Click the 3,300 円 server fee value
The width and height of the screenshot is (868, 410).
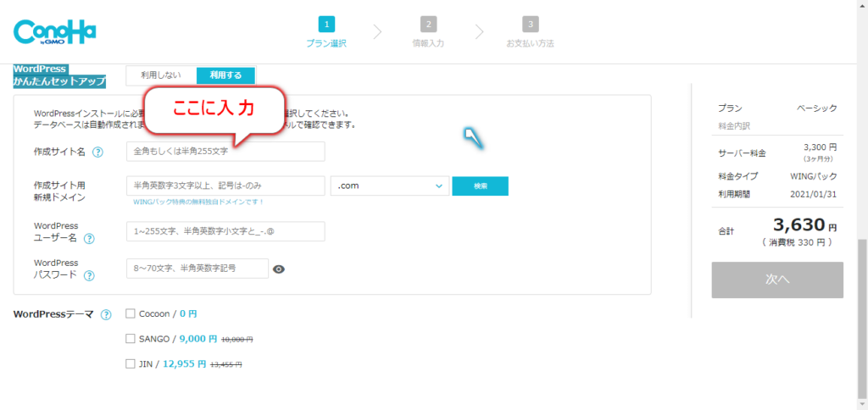pos(820,147)
